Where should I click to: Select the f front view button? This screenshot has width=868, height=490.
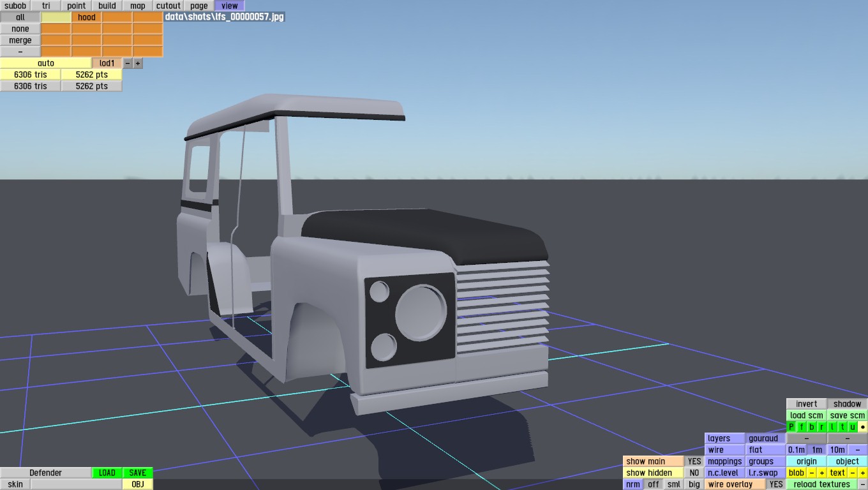tap(802, 427)
